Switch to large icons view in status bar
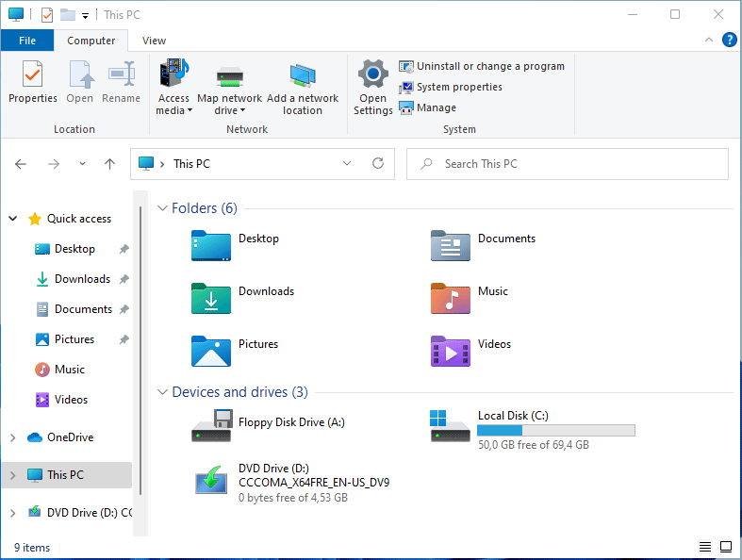 point(726,547)
